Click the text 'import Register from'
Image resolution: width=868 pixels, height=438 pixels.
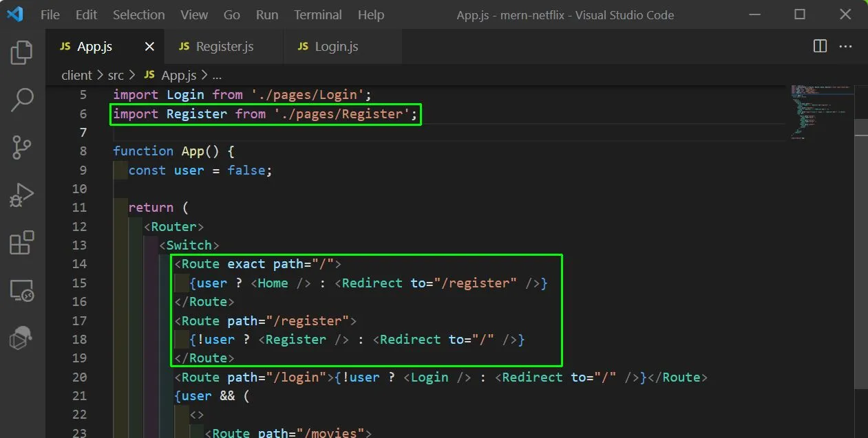pyautogui.click(x=189, y=113)
